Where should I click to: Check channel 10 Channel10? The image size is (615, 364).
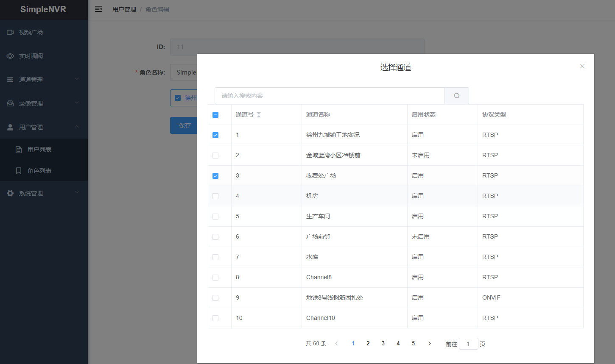(215, 318)
